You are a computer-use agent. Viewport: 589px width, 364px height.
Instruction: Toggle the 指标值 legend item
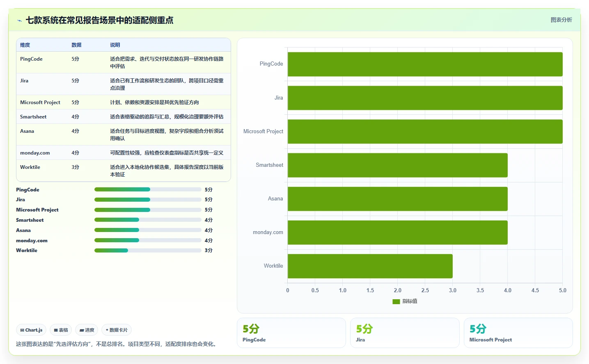405,301
